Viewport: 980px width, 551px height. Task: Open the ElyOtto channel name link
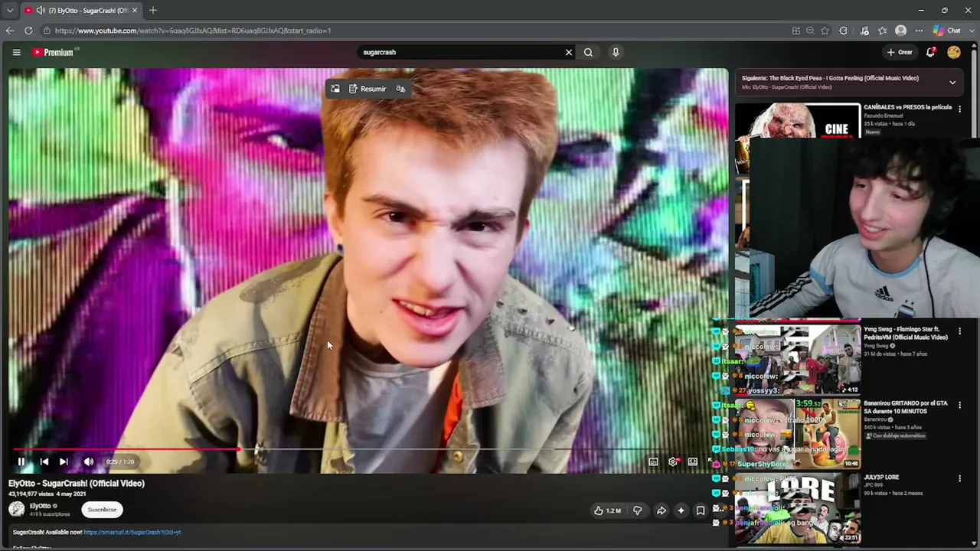pyautogui.click(x=40, y=506)
